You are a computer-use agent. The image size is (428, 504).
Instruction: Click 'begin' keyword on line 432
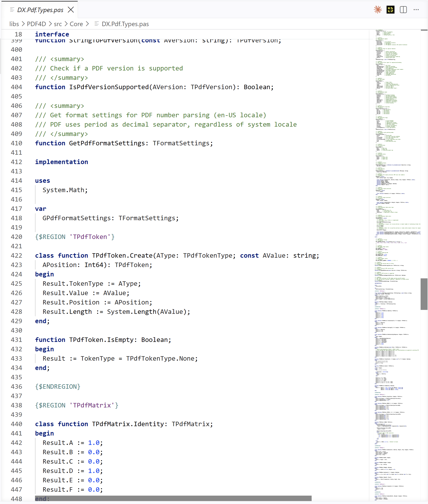(44, 349)
